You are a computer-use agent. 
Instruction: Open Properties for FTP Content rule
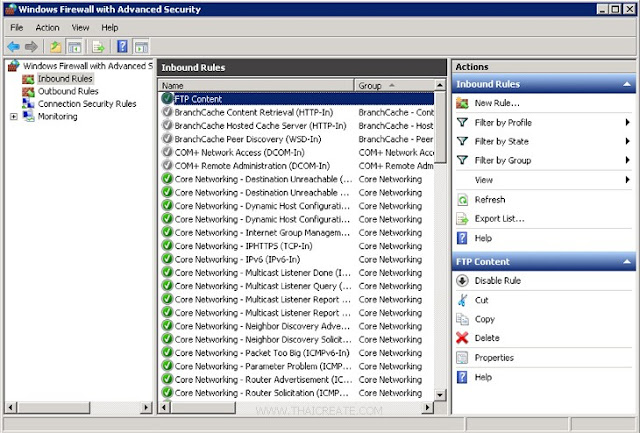coord(494,358)
